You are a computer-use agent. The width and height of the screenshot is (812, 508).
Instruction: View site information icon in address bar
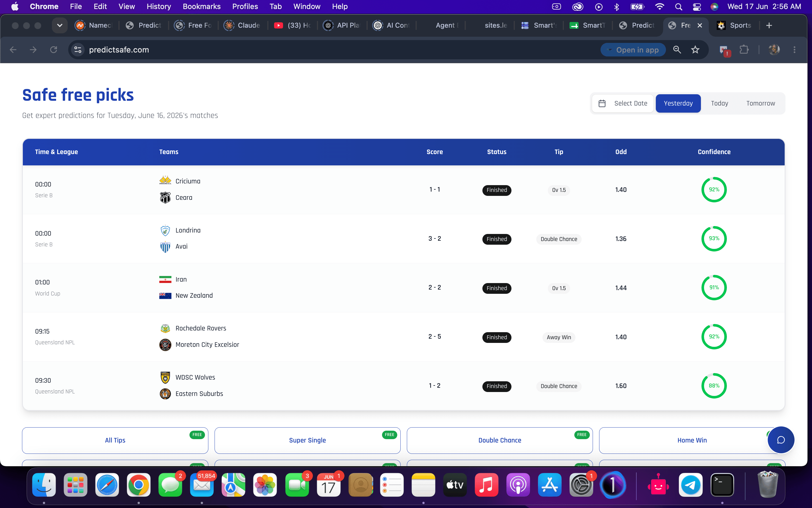pos(78,50)
